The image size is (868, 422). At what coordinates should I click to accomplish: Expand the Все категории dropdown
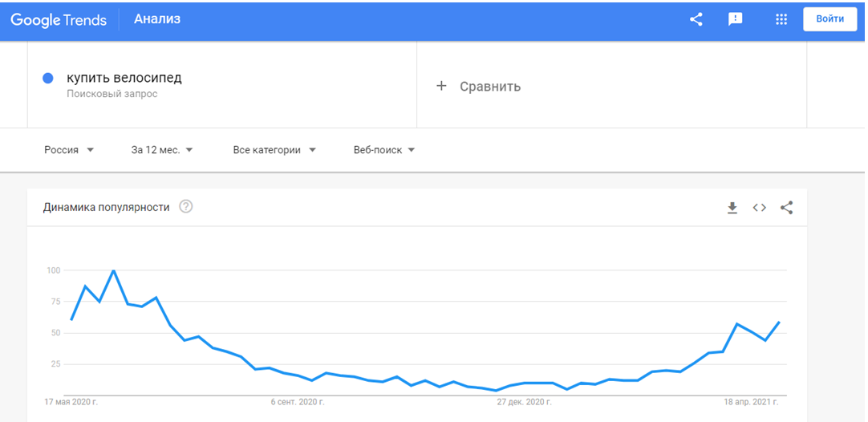click(274, 150)
